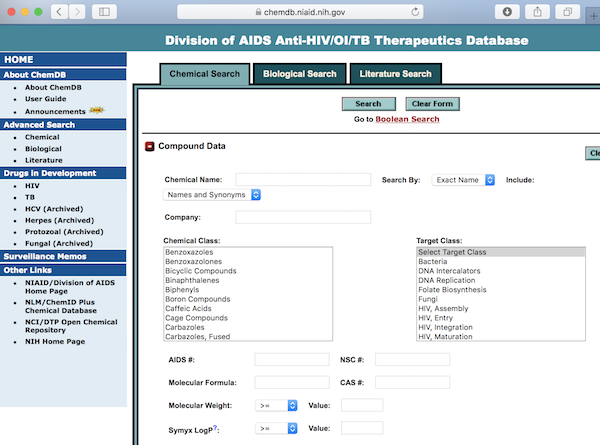
Task: Open HIV under Drugs in Development
Action: click(x=32, y=186)
